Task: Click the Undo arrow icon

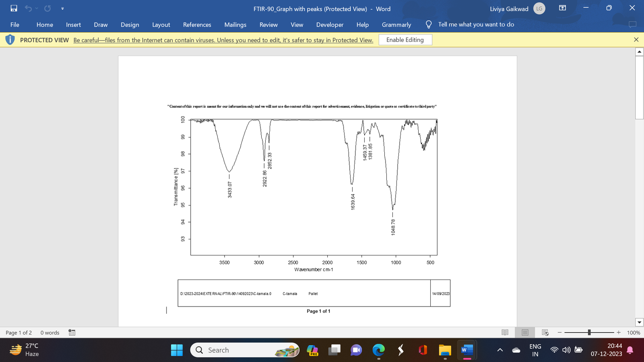Action: coord(28,8)
